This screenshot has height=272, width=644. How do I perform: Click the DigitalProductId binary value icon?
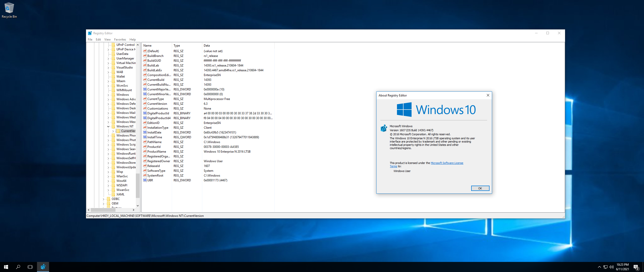click(x=145, y=113)
